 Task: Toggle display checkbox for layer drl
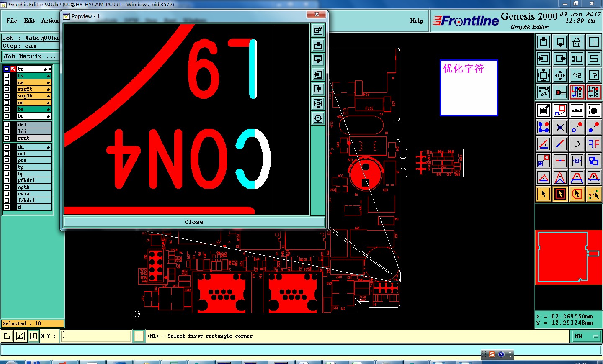(x=7, y=125)
